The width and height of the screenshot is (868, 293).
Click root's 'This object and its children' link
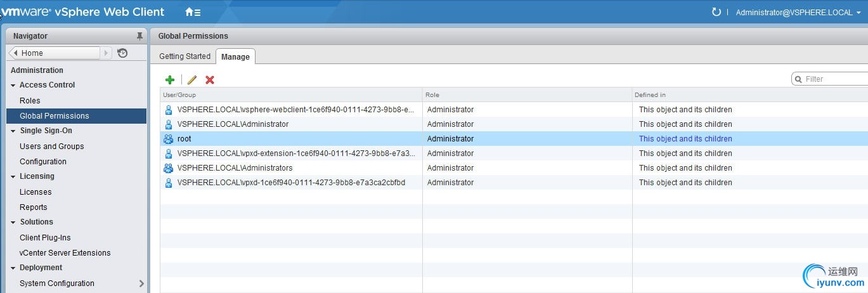[x=685, y=139]
